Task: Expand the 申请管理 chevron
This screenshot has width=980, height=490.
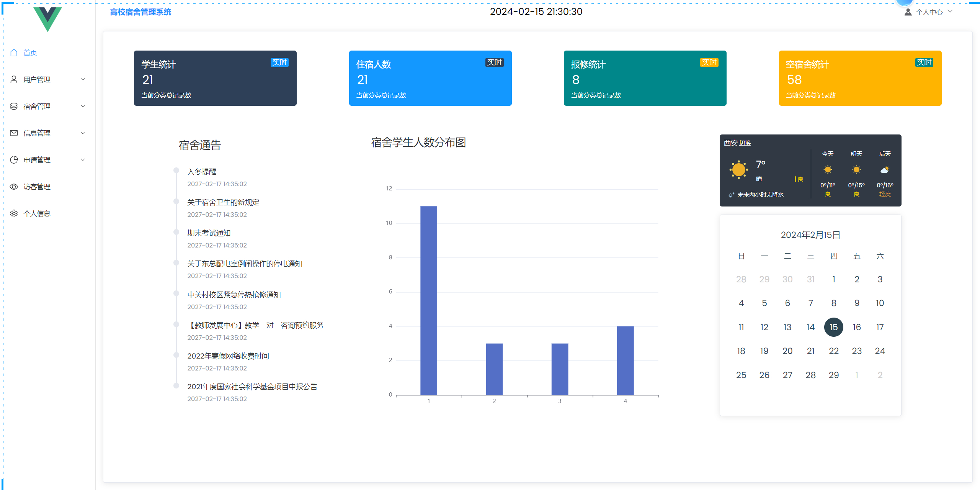Action: (83, 160)
